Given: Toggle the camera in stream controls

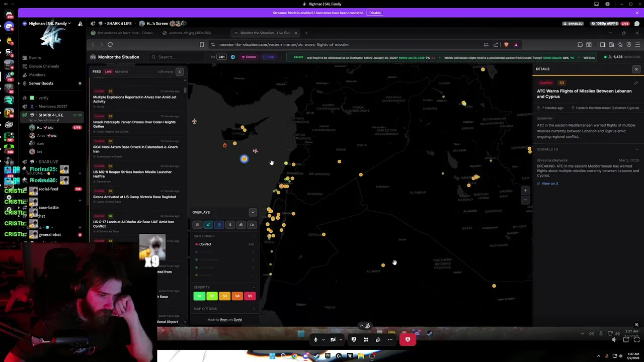Looking at the screenshot, I should (333, 340).
